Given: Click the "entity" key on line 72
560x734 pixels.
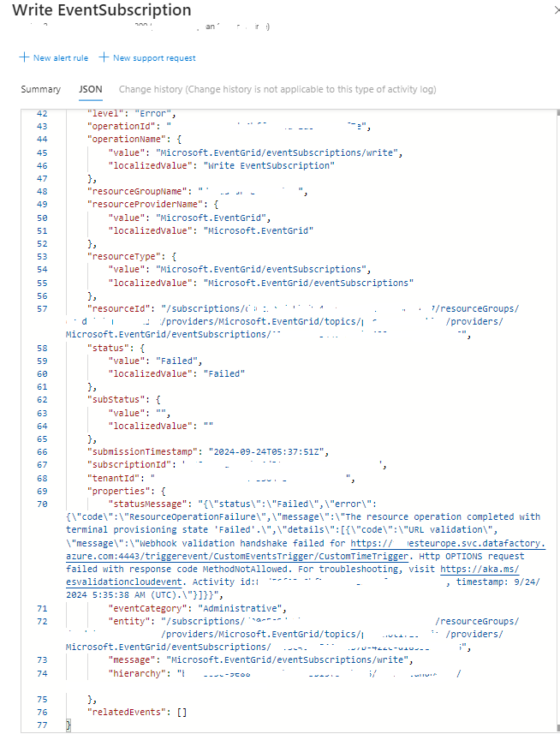Looking at the screenshot, I should pyautogui.click(x=128, y=621).
